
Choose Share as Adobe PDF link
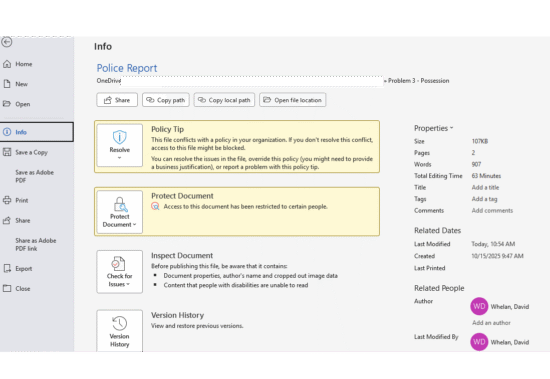point(37,244)
